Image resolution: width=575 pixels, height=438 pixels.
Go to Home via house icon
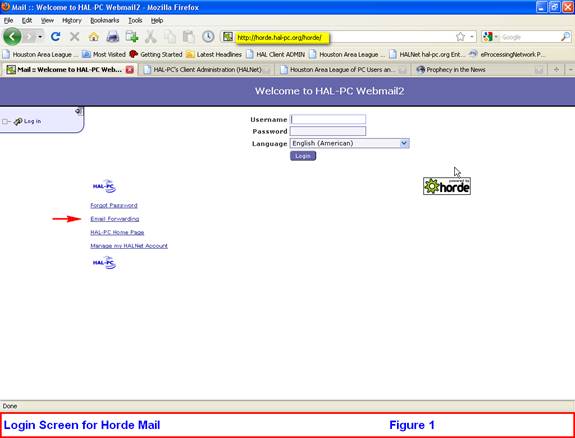tap(94, 37)
